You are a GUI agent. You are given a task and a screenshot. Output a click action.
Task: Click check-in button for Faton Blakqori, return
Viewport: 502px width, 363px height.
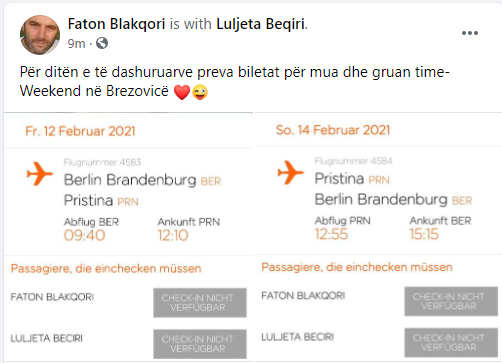451,301
